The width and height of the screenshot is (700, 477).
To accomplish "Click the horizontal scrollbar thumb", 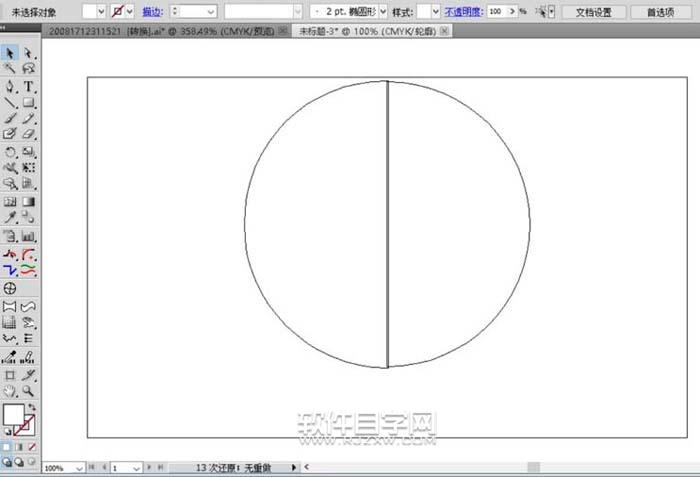I will (x=533, y=467).
